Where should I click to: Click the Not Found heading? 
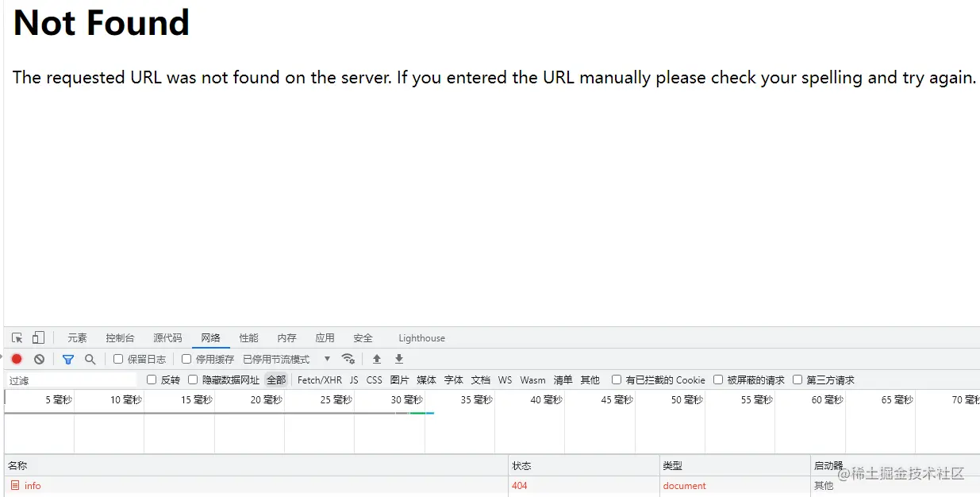pos(102,22)
